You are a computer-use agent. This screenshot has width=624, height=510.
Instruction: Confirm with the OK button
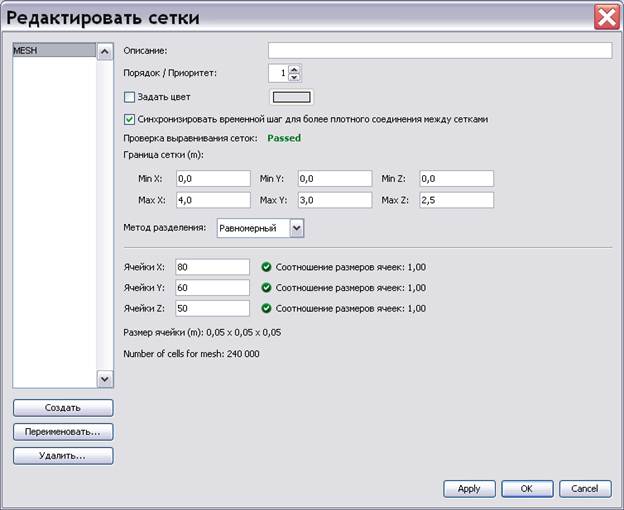(527, 489)
